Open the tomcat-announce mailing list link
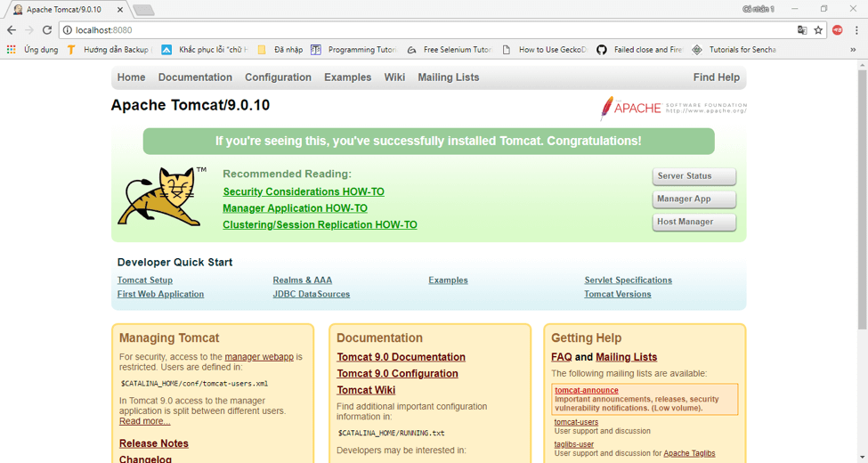 point(586,391)
